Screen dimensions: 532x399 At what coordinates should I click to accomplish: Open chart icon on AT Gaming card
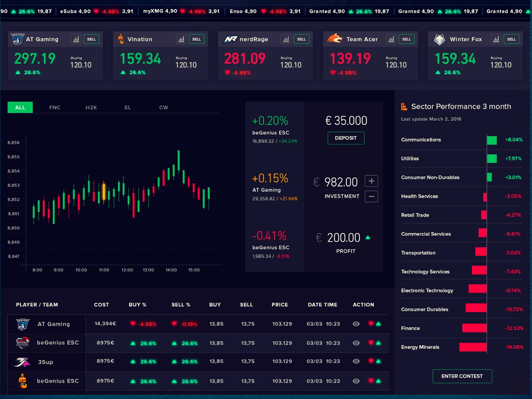click(x=76, y=39)
